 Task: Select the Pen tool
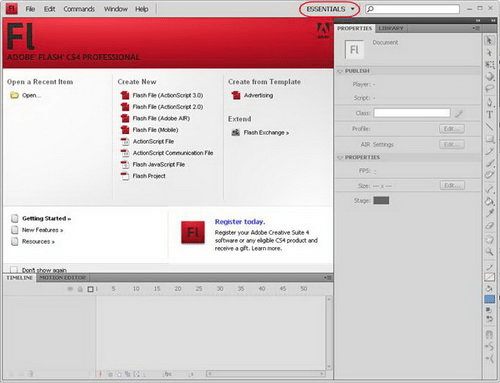click(x=489, y=102)
